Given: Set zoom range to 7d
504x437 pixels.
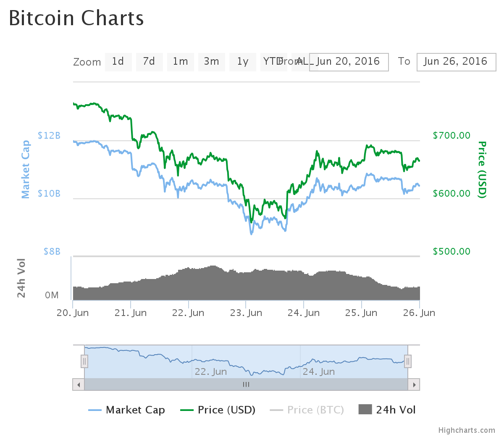Looking at the screenshot, I should (149, 62).
